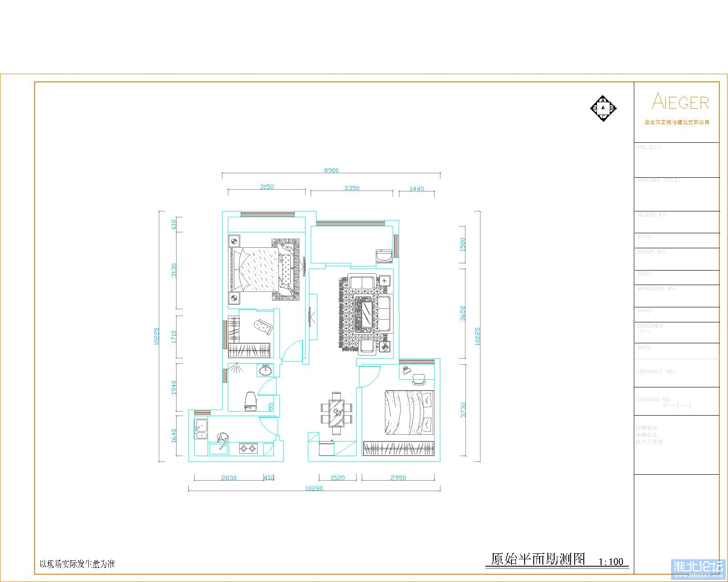Click the 8900 overall top dimension
The width and height of the screenshot is (728, 582).
pos(331,170)
